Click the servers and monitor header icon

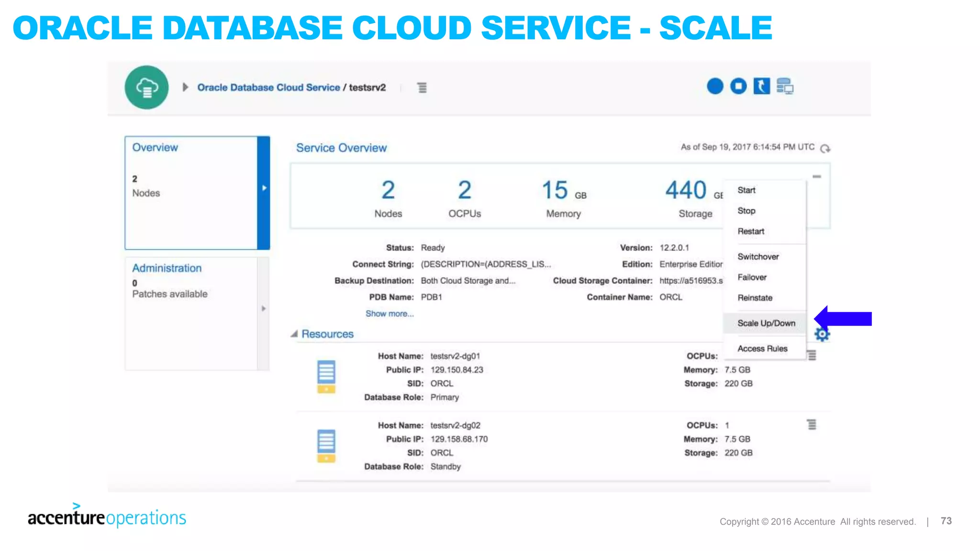tap(785, 86)
